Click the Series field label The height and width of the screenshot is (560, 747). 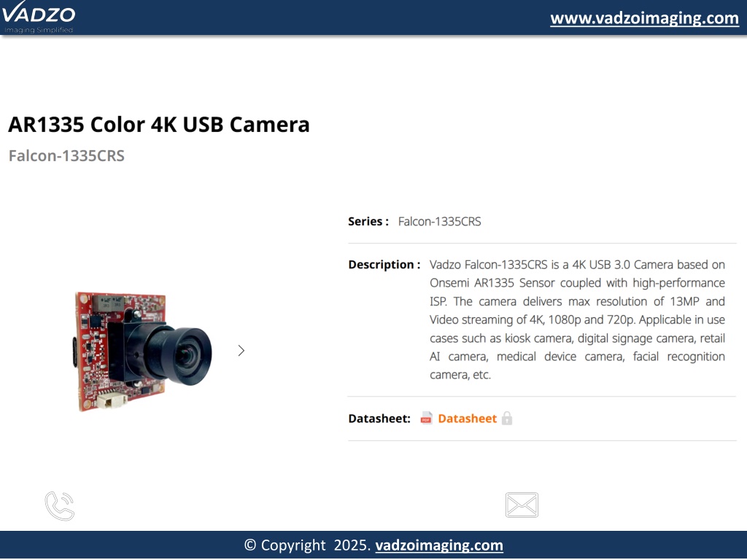368,222
